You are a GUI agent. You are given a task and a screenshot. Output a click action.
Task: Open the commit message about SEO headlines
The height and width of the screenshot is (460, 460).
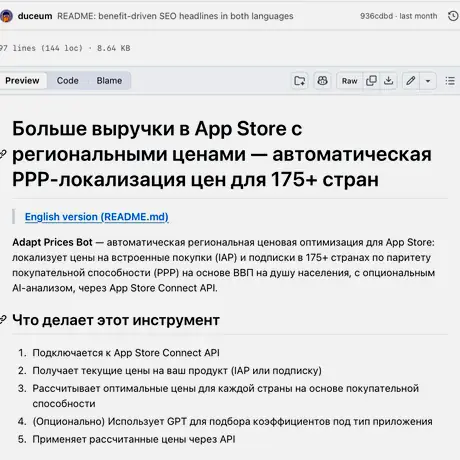click(x=175, y=16)
